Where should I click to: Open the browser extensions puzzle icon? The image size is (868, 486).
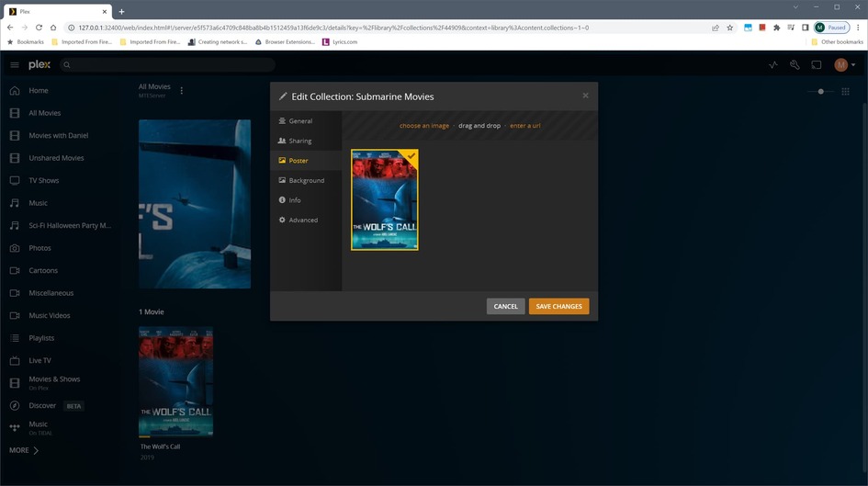[777, 28]
